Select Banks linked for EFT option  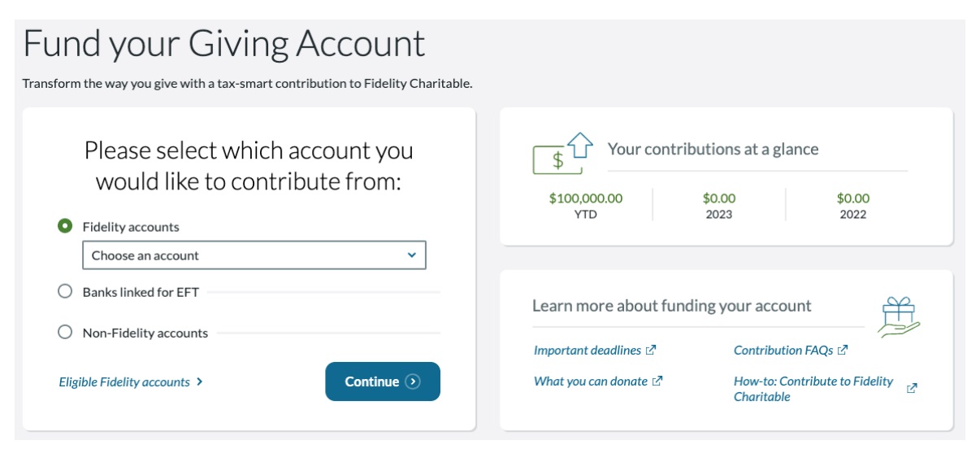(x=65, y=291)
